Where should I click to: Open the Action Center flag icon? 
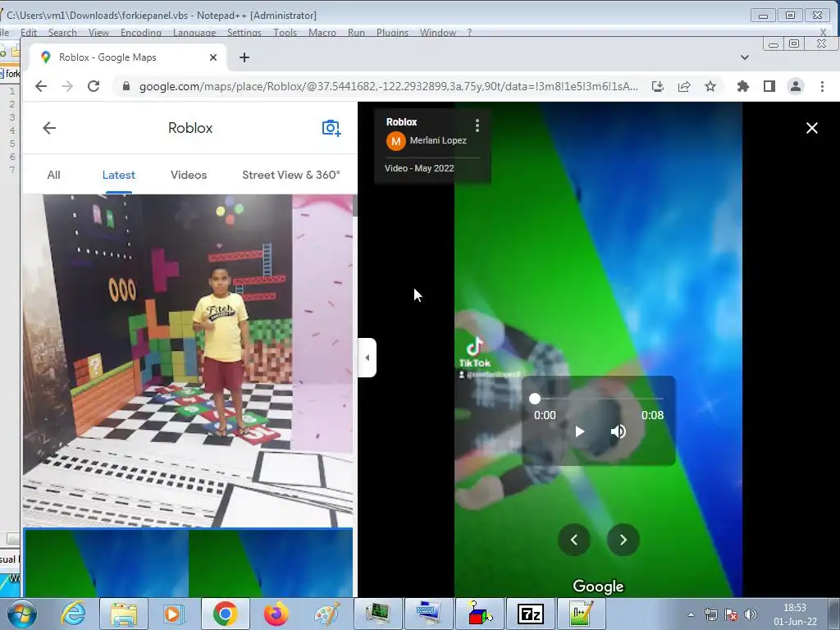tap(731, 614)
